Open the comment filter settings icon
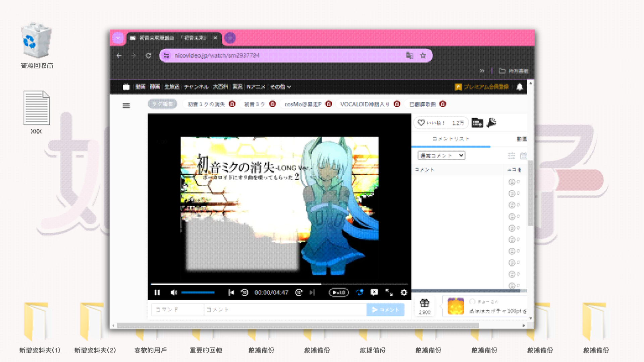This screenshot has width=644, height=362. pos(512,156)
